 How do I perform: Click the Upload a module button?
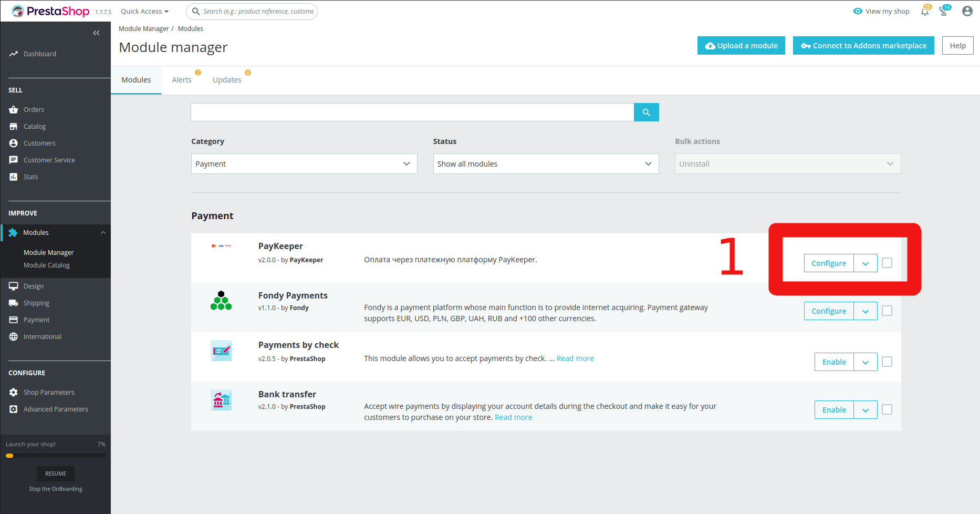(x=741, y=46)
